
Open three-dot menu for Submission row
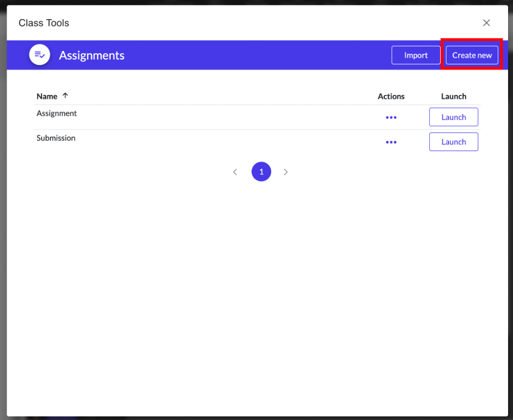click(391, 142)
